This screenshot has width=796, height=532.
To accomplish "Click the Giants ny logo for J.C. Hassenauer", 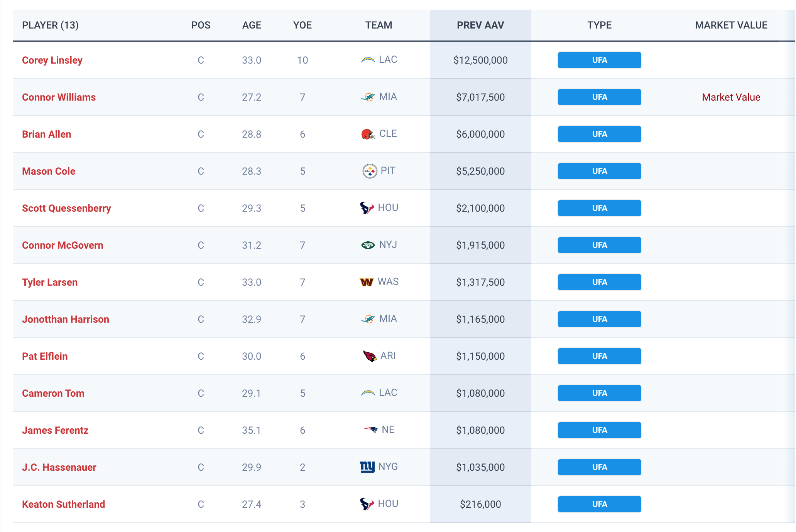I will click(367, 467).
